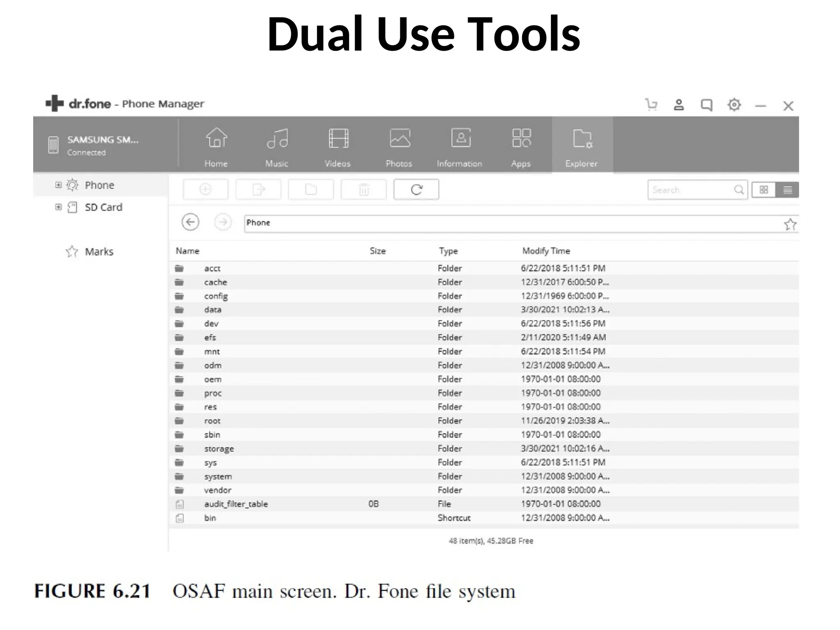
Task: Select the Explorer tab
Action: 582,144
